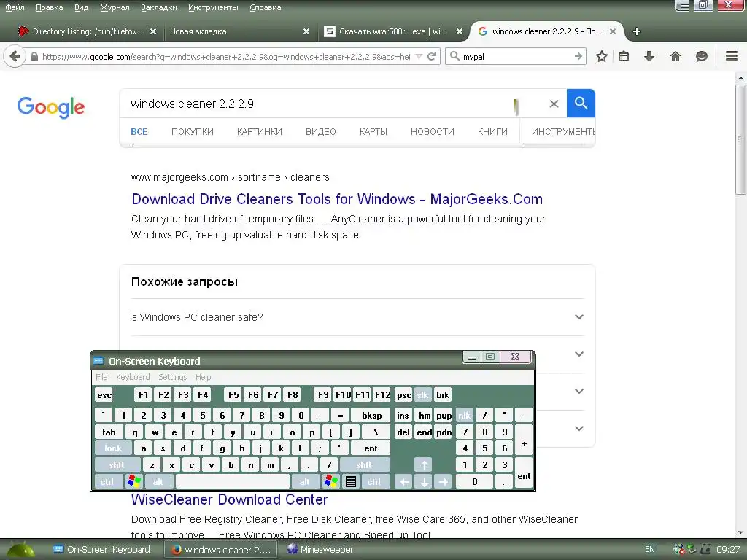Expand the fourth related question chevron
Image resolution: width=747 pixels, height=560 pixels.
(x=578, y=428)
